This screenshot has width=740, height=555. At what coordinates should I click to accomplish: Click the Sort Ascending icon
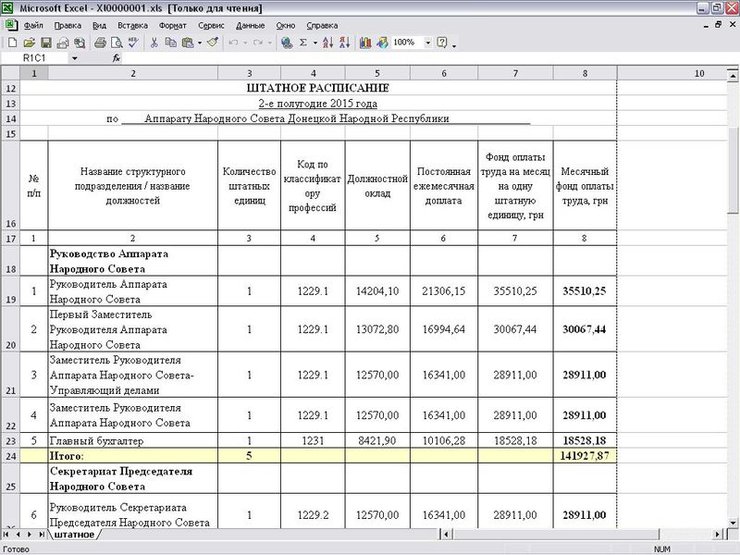[330, 43]
